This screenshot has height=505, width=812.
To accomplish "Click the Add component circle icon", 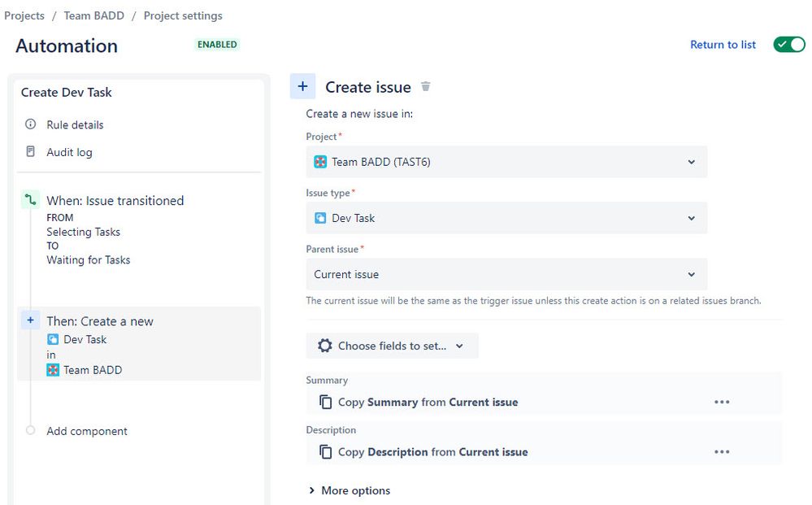I will tap(31, 430).
